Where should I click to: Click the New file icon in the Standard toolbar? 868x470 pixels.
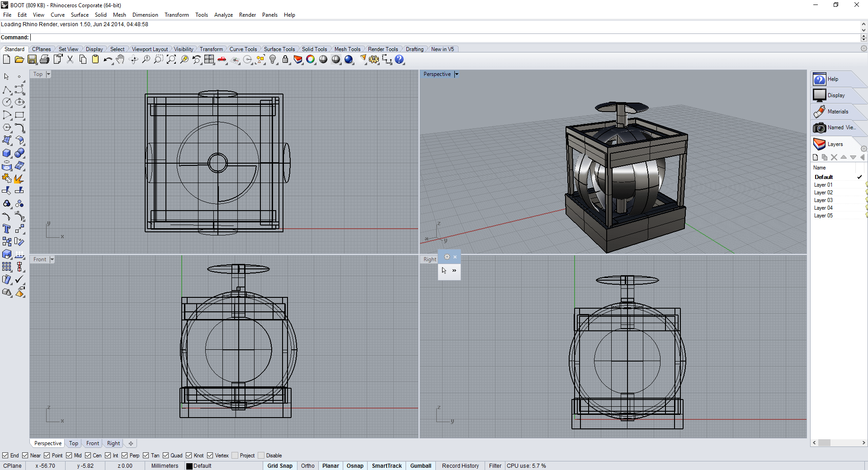[x=6, y=59]
